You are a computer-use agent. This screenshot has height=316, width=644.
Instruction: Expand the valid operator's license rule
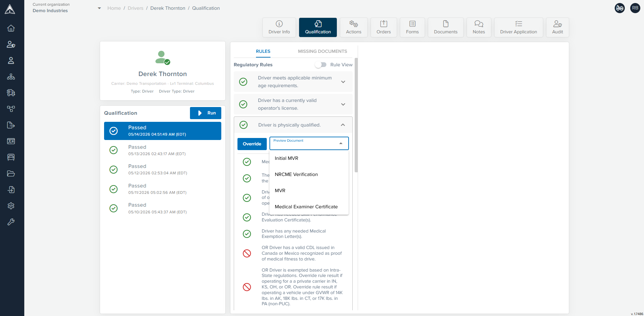coord(343,104)
